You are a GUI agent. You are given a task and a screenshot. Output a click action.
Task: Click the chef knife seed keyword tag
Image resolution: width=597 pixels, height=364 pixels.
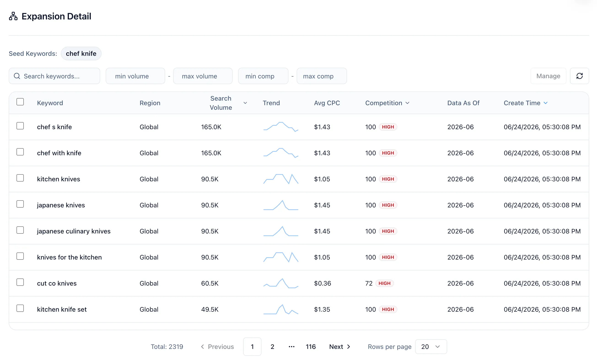tap(81, 54)
